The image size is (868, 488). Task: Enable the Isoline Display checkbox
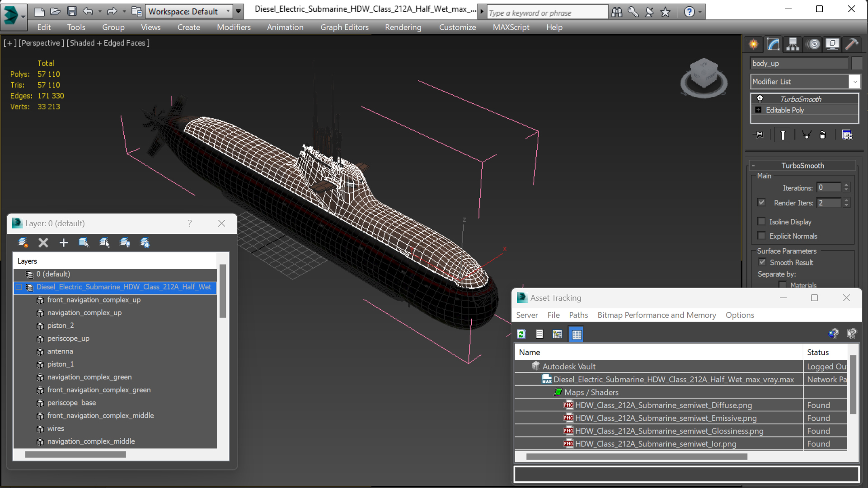pos(762,222)
